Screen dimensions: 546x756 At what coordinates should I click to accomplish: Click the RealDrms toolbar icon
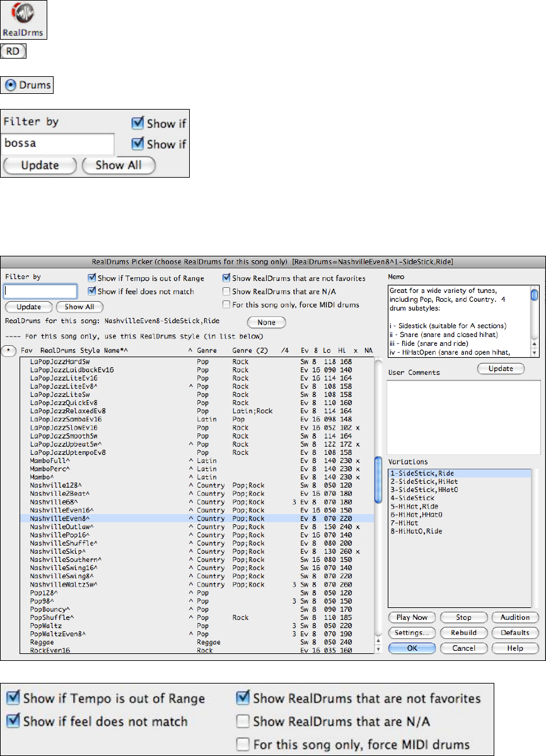point(24,20)
